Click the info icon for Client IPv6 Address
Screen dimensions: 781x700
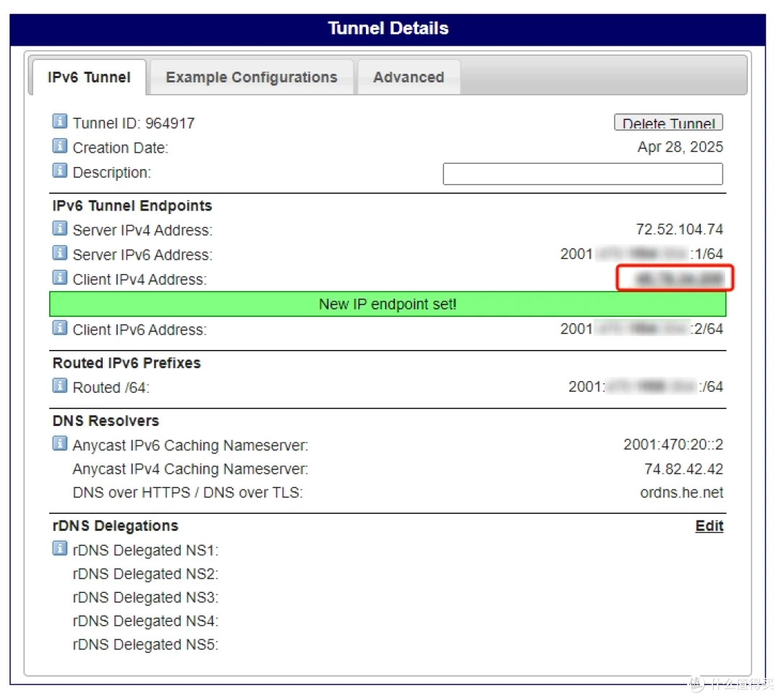[59, 328]
